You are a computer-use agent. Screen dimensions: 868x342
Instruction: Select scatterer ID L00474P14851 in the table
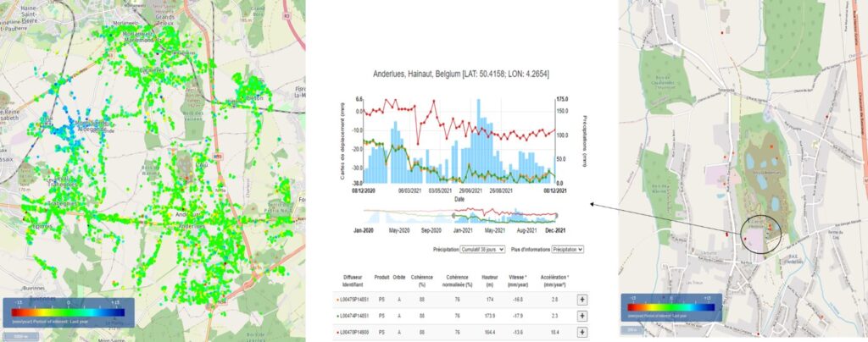(x=353, y=316)
